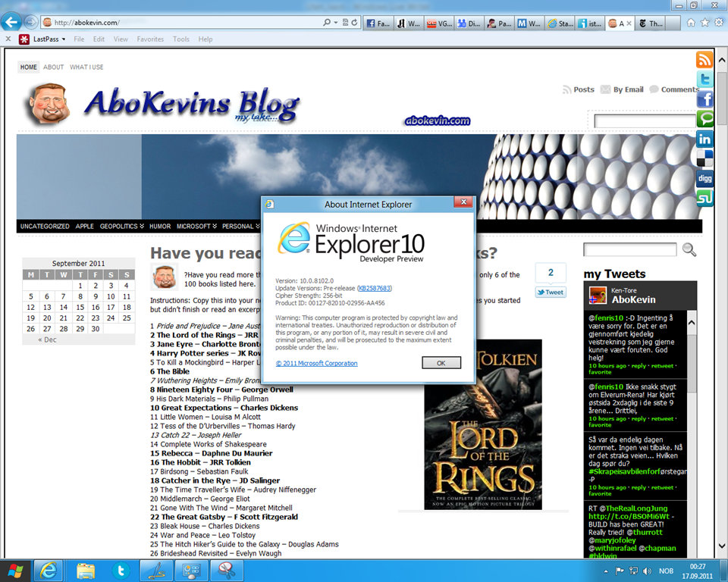This screenshot has height=582, width=728.
Task: Open the Snipping Tool taskbar icon
Action: (x=227, y=571)
